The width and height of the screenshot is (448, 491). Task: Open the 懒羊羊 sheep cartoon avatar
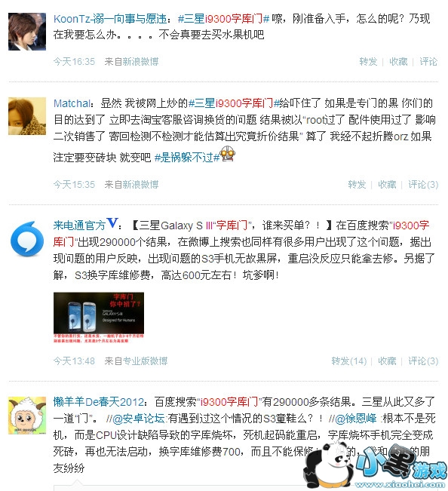pos(27,416)
